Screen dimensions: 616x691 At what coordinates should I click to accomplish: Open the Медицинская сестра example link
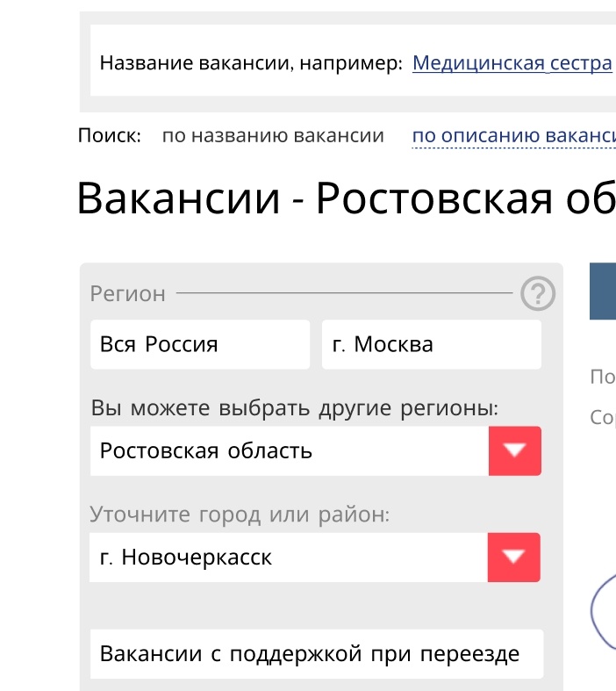tap(512, 63)
